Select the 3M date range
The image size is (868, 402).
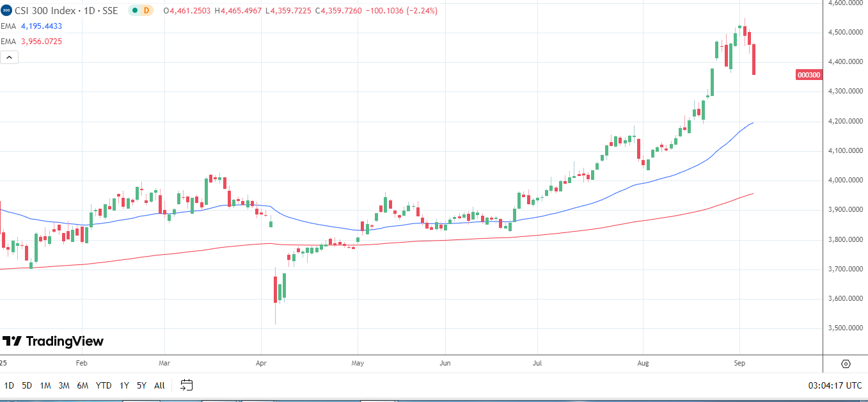point(64,385)
